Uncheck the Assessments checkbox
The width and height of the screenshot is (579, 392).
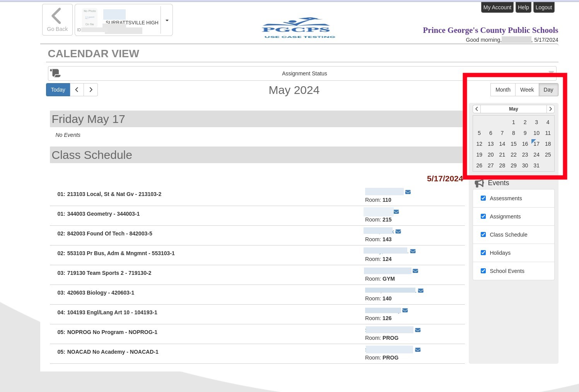click(483, 198)
